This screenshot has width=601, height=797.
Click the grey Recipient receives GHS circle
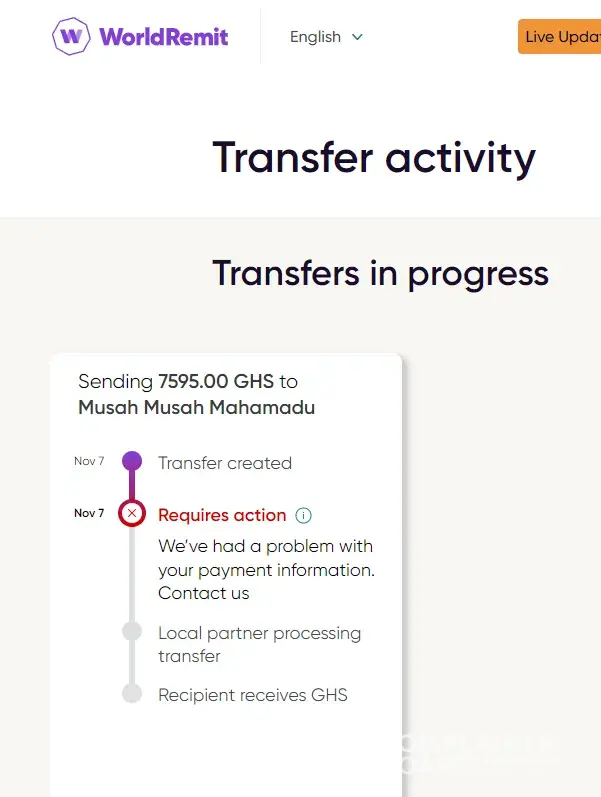click(x=131, y=693)
